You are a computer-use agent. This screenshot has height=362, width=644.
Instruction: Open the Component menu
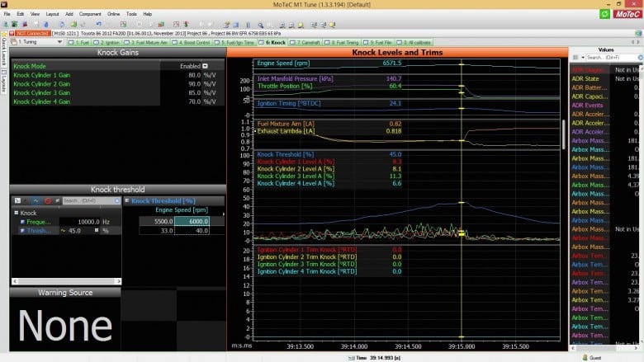tap(90, 14)
